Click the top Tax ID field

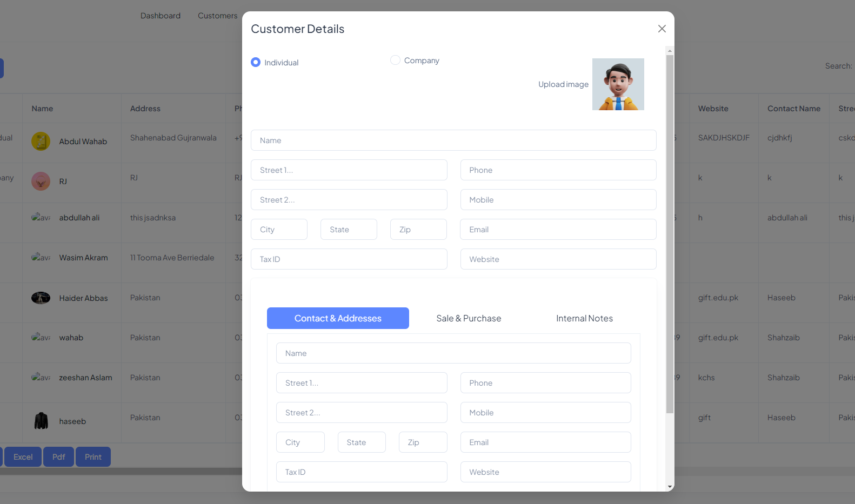click(349, 259)
